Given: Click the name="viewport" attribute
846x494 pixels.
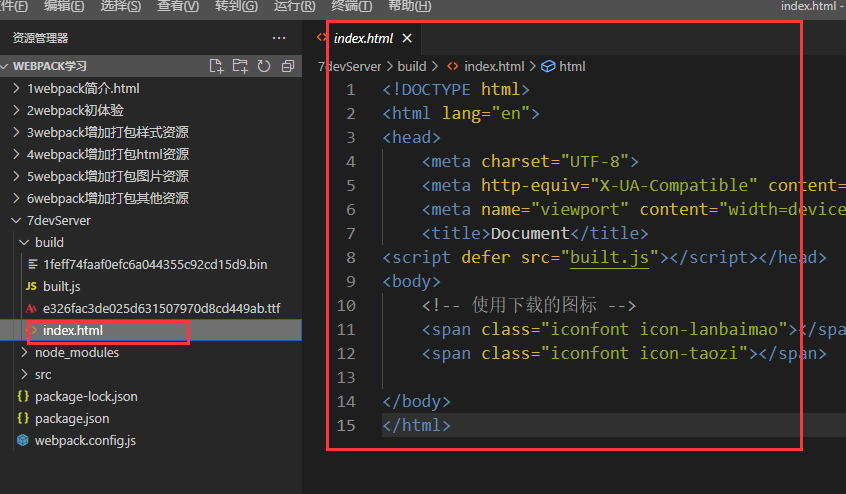Looking at the screenshot, I should [x=555, y=209].
